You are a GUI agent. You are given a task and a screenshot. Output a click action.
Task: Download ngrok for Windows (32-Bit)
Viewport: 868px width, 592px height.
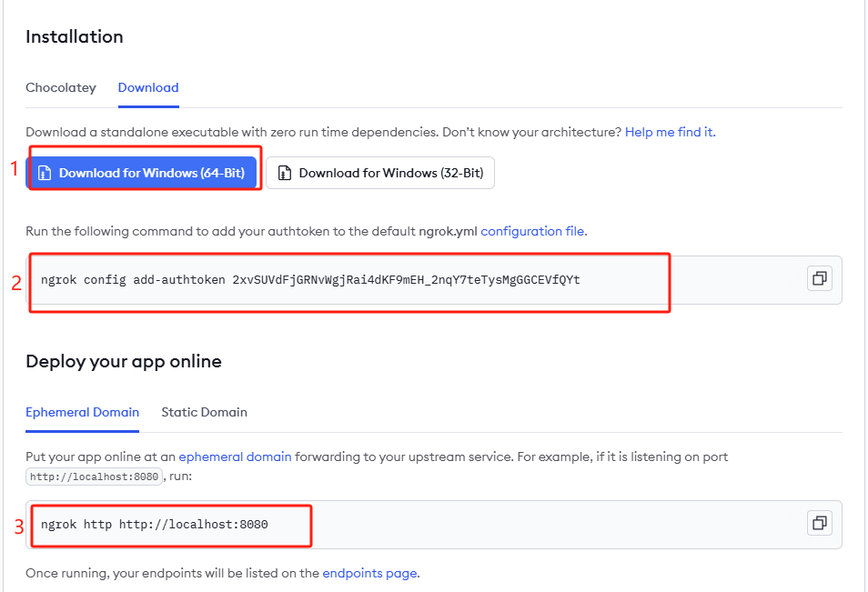(380, 173)
